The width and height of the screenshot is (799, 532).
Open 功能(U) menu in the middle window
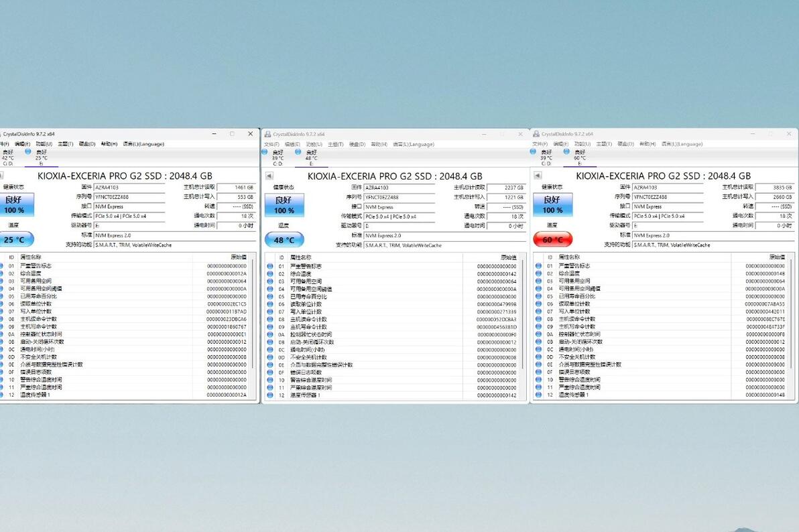pos(314,145)
